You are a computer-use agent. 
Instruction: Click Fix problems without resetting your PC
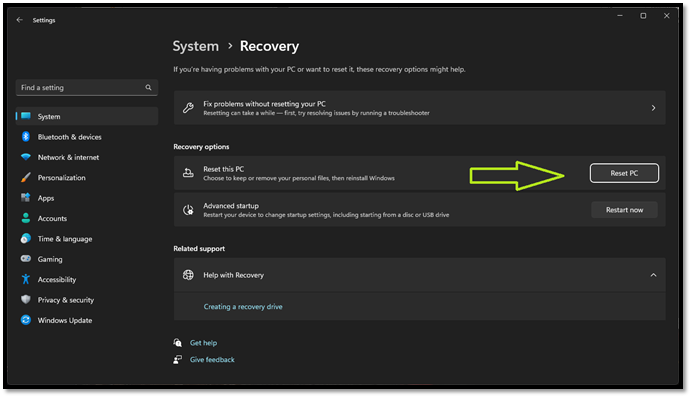coord(420,108)
